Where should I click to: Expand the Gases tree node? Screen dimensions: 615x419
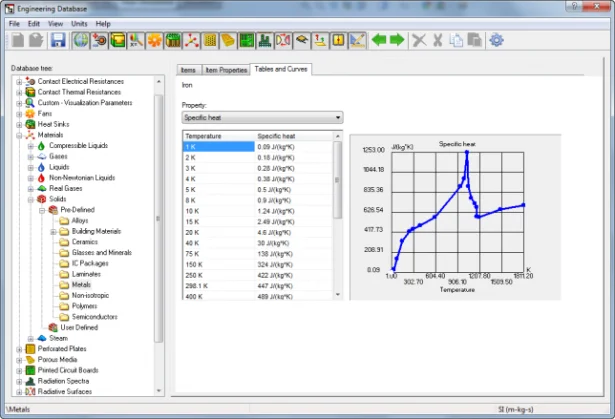(x=30, y=156)
